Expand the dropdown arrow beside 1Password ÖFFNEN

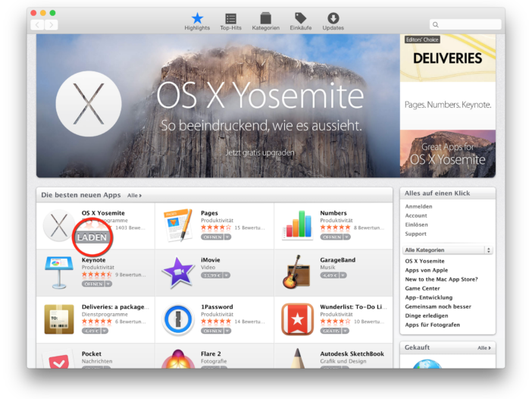coord(227,331)
